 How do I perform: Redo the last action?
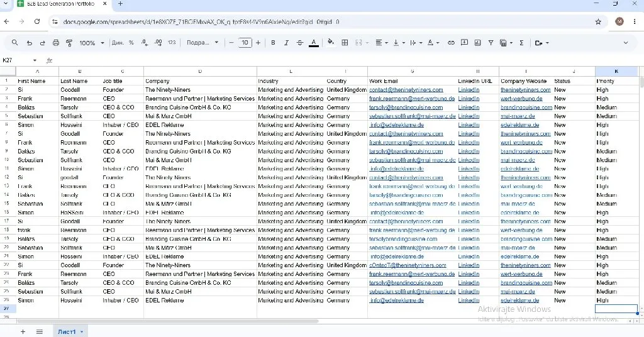[x=42, y=43]
